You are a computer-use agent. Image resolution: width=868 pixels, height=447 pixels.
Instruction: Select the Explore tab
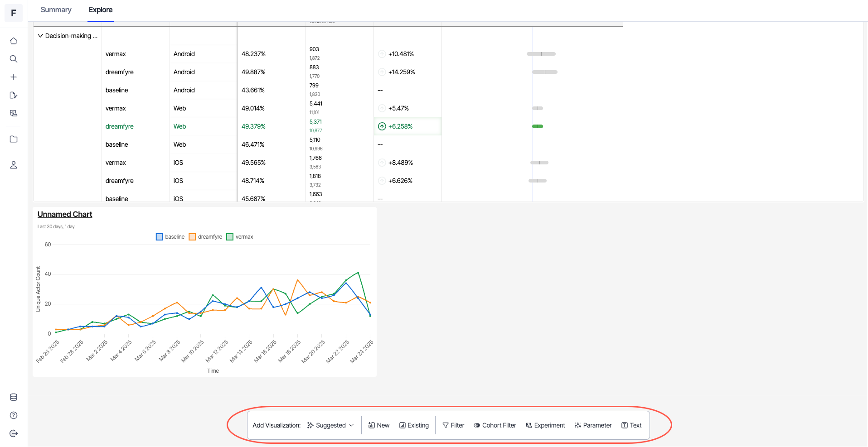pos(101,10)
